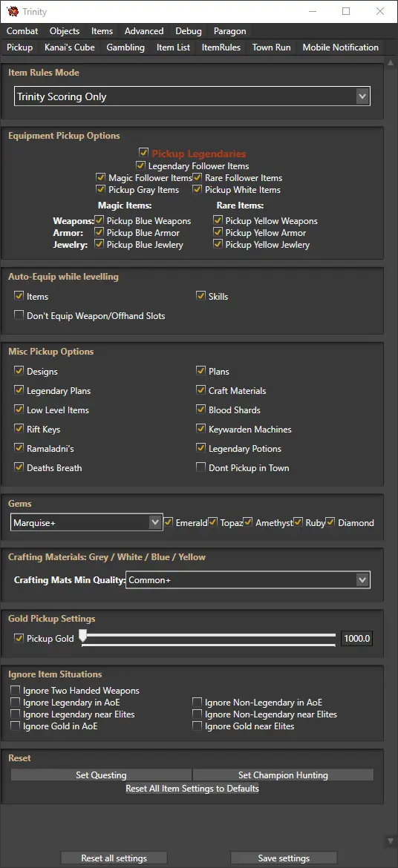Open the Advanced tab
398x868 pixels.
(144, 31)
